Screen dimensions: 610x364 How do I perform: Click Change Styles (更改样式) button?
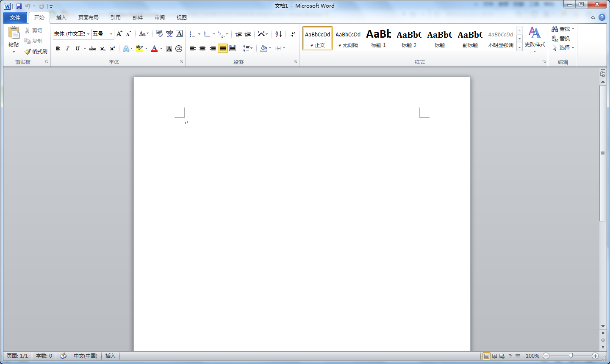point(535,39)
